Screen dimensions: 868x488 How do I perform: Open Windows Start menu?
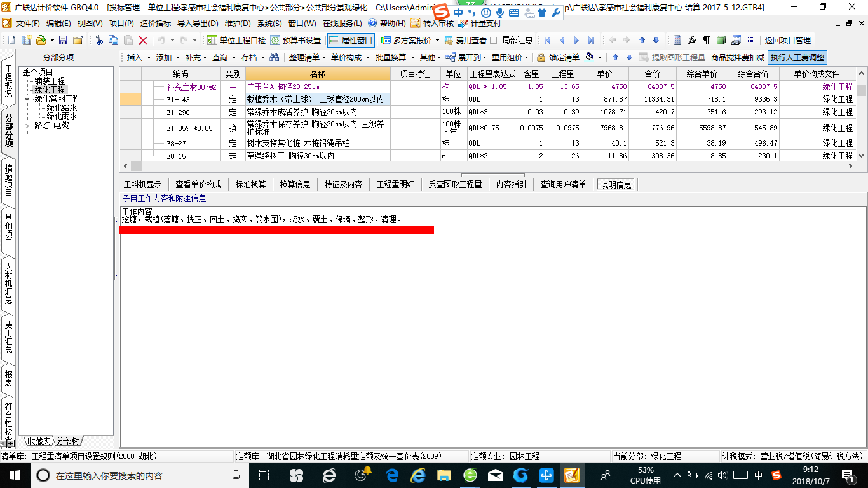(15, 475)
